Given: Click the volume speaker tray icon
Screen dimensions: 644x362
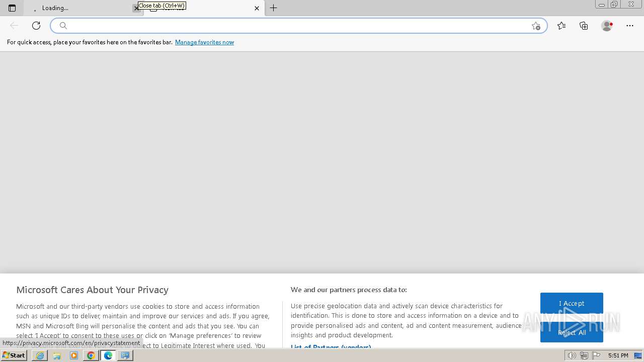Looking at the screenshot, I should 572,355.
